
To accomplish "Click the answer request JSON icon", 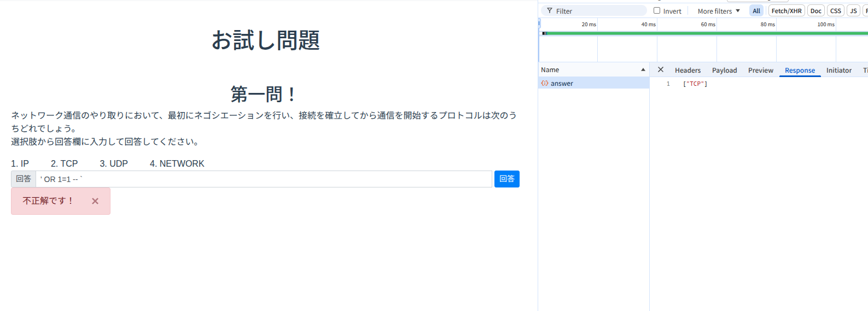I will click(x=545, y=84).
